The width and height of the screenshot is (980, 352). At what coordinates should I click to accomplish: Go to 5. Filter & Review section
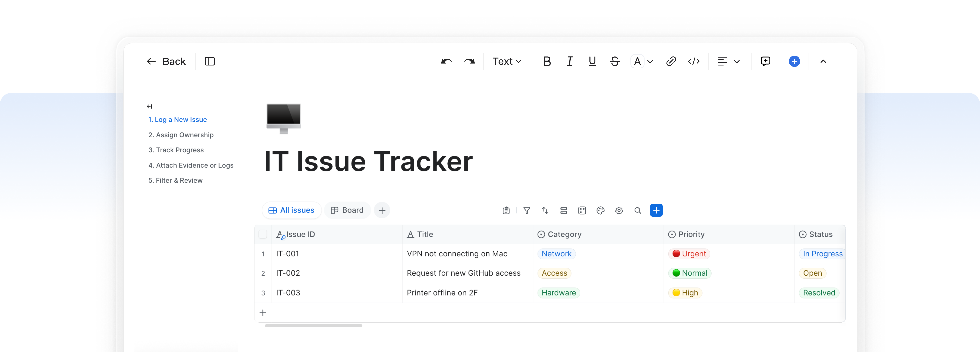tap(175, 180)
